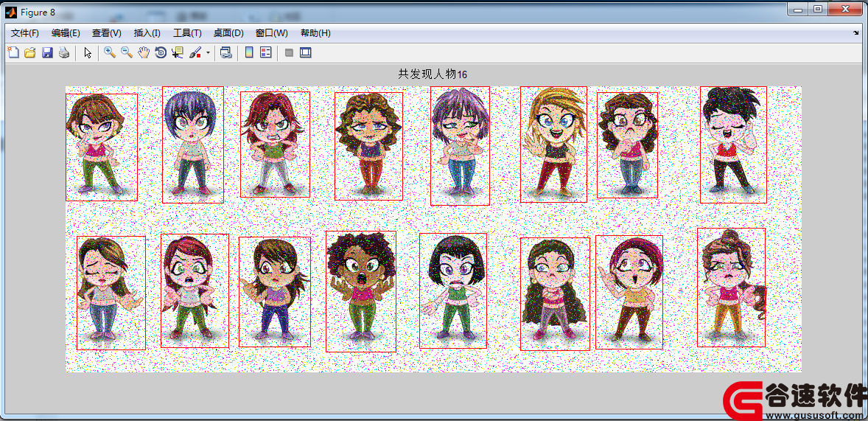Open the 工具(T) menu
Screen dimensions: 868x421
tap(187, 33)
